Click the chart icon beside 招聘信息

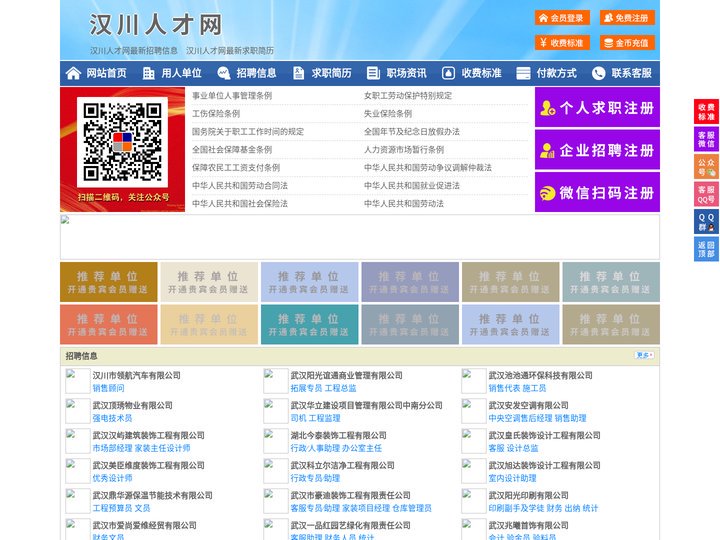(x=224, y=73)
